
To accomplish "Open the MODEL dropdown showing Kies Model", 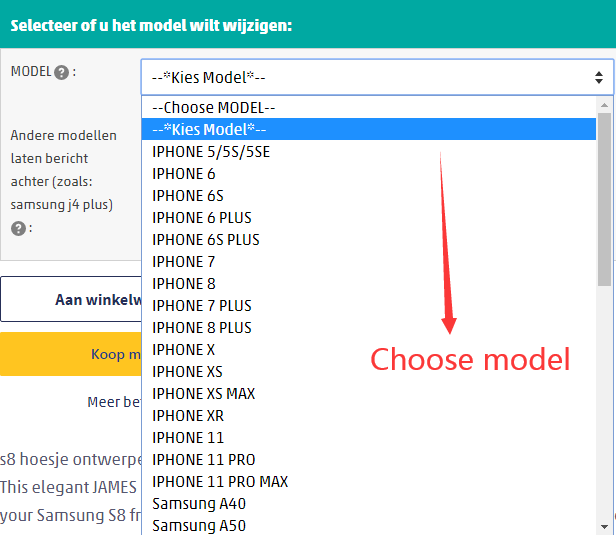I will click(x=377, y=77).
